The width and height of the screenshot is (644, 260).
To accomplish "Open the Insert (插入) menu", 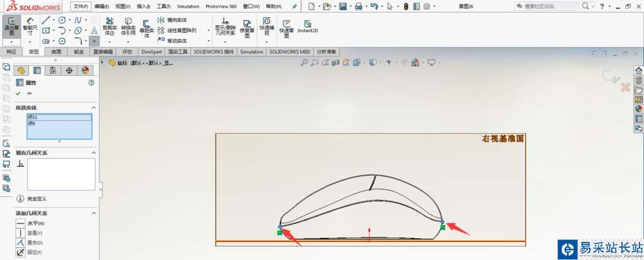I will [x=143, y=6].
